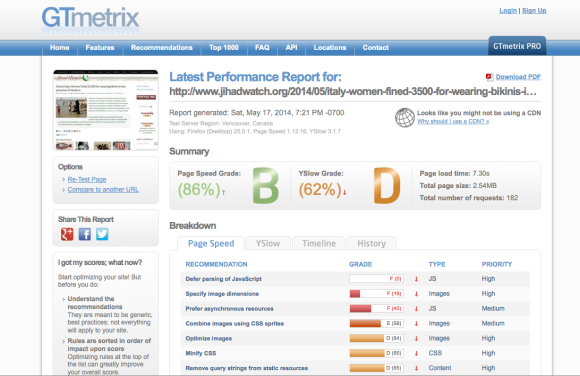The height and width of the screenshot is (376, 580).
Task: Open the Locations nav item
Action: pos(330,48)
